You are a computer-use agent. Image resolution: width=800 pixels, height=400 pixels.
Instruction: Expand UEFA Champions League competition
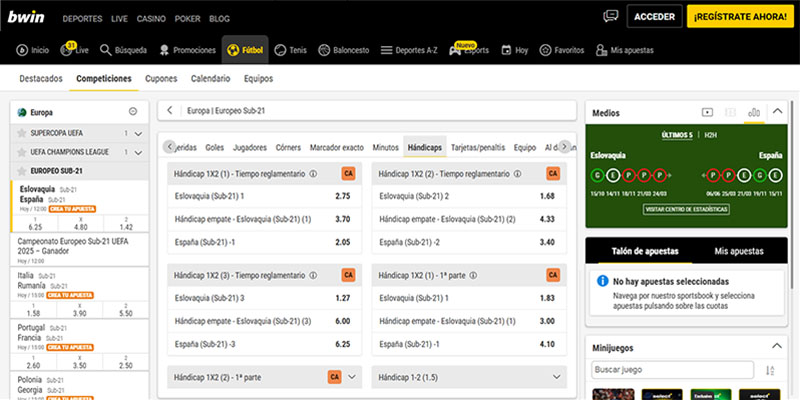tap(138, 153)
